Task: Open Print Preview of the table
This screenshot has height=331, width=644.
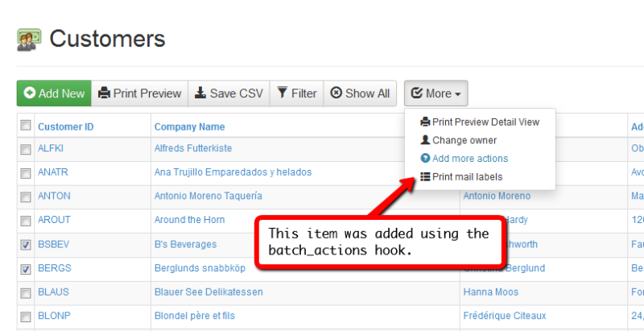Action: click(139, 93)
